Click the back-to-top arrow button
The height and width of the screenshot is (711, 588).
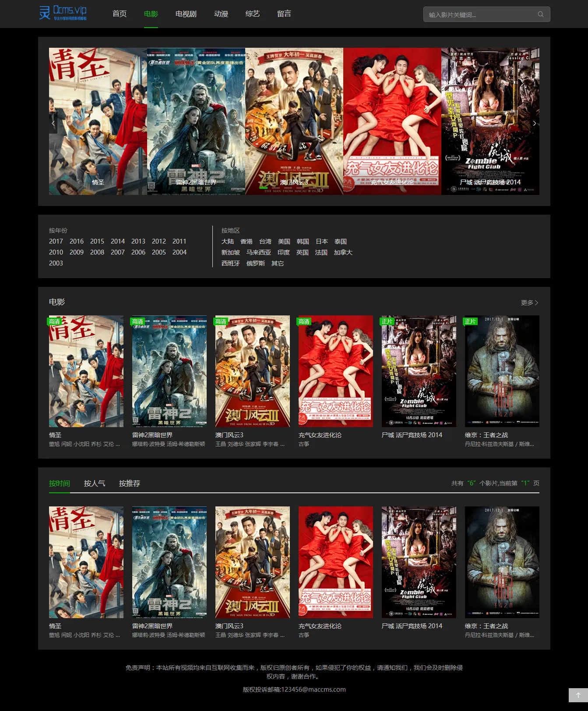click(x=578, y=695)
